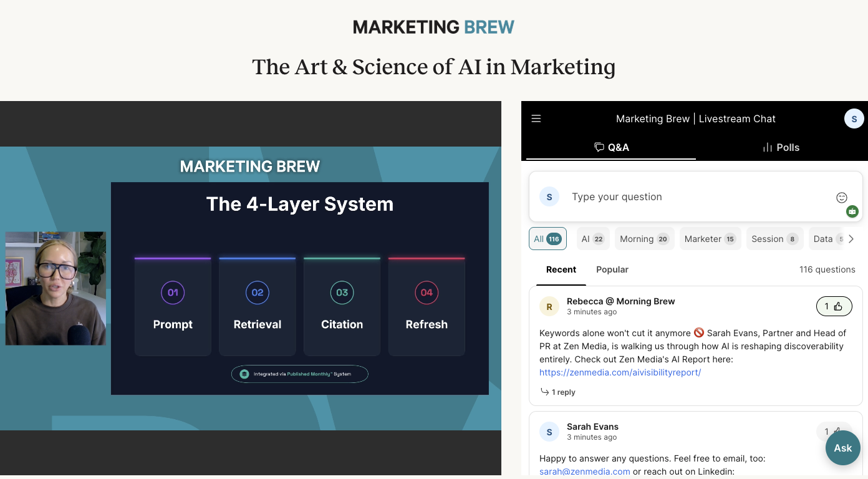Like Rebecca's message with the thumbs-up

tap(834, 306)
